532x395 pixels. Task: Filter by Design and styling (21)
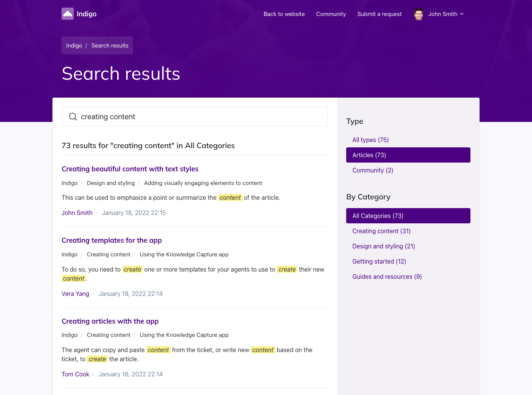[384, 246]
